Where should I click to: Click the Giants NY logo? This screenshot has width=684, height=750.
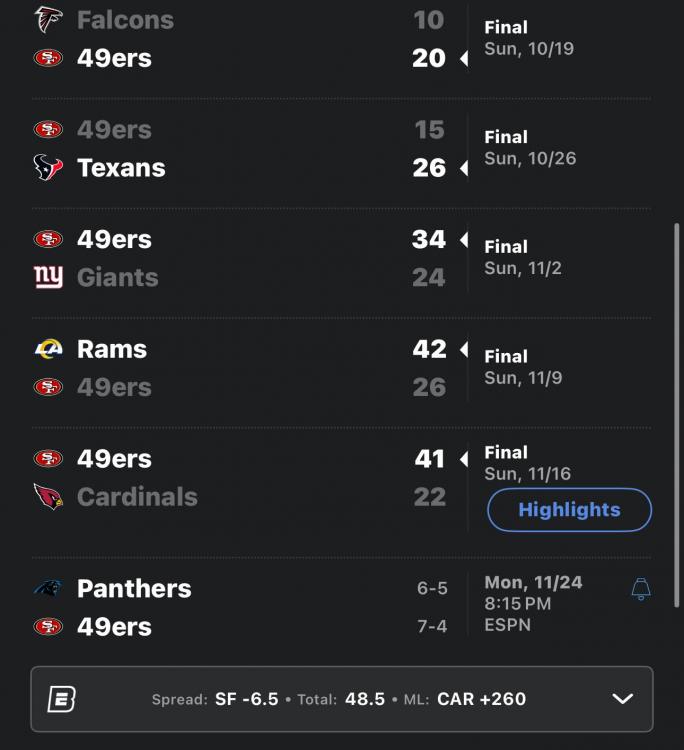(x=48, y=277)
